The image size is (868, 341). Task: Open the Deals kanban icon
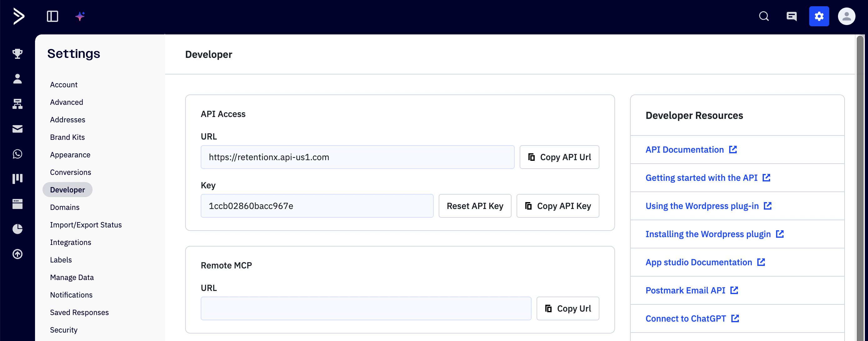tap(17, 179)
